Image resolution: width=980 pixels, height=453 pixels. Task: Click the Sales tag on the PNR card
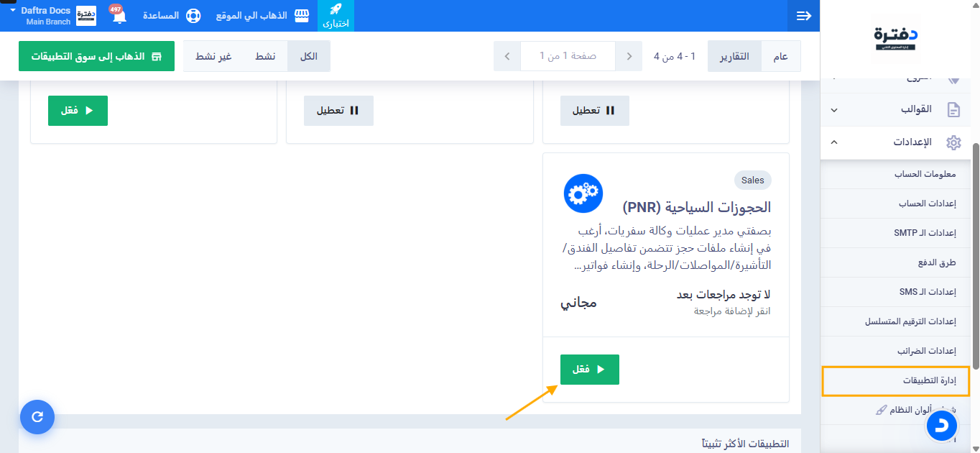[753, 180]
